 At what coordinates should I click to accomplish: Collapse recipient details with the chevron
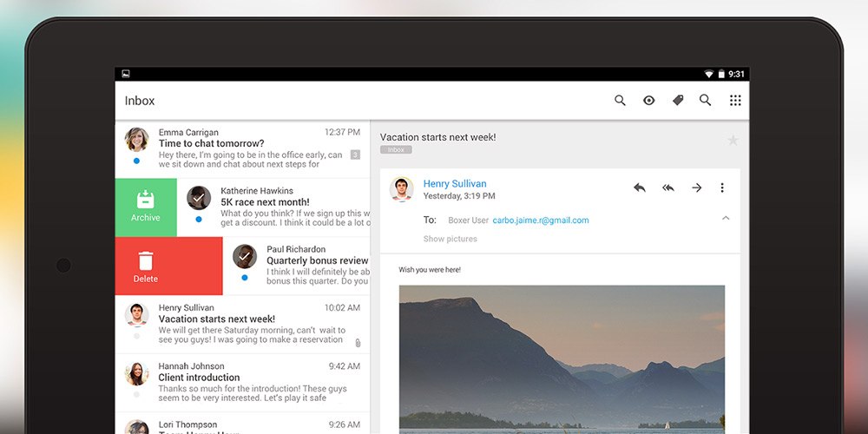click(726, 219)
